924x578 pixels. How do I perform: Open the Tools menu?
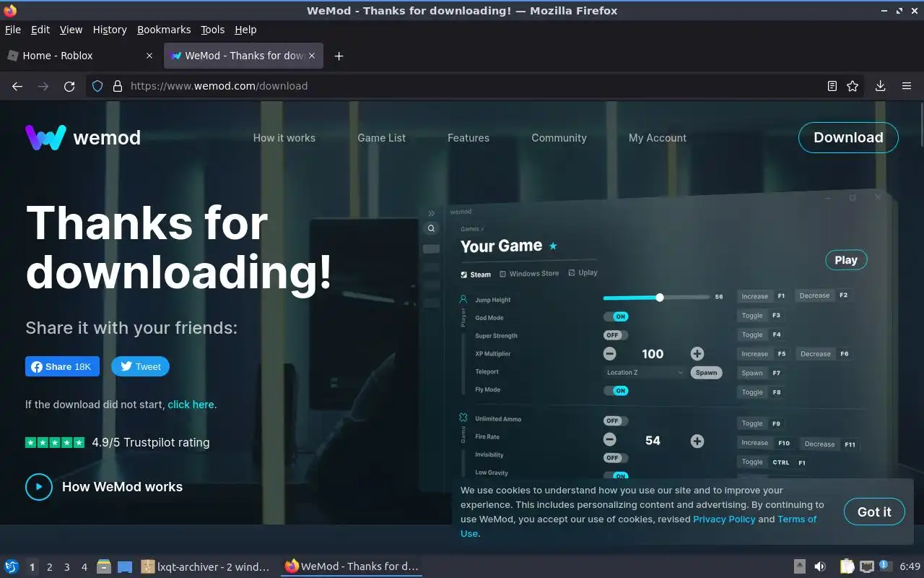(213, 30)
